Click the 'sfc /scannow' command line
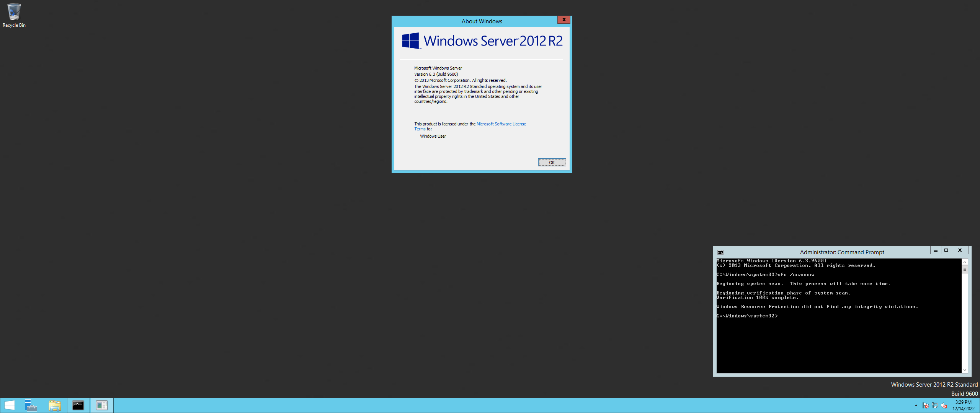Image resolution: width=980 pixels, height=413 pixels. 765,275
